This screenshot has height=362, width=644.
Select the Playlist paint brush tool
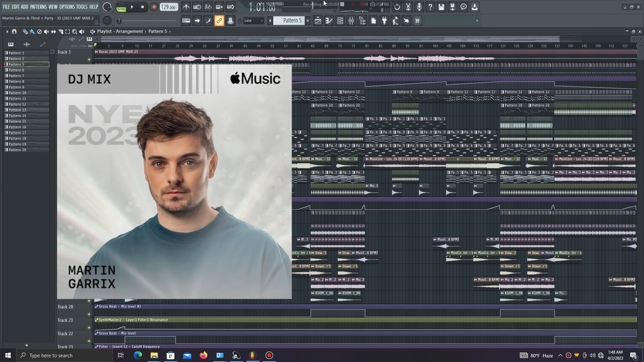[32, 31]
